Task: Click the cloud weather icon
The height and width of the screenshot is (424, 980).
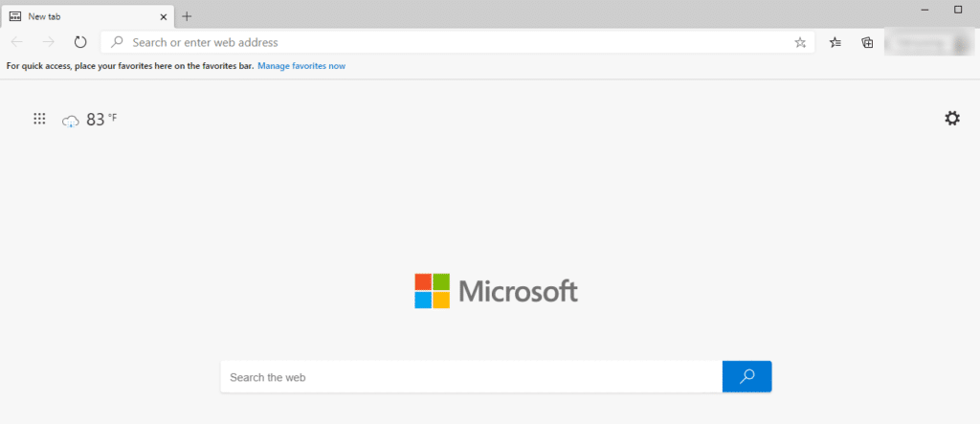Action: 70,121
